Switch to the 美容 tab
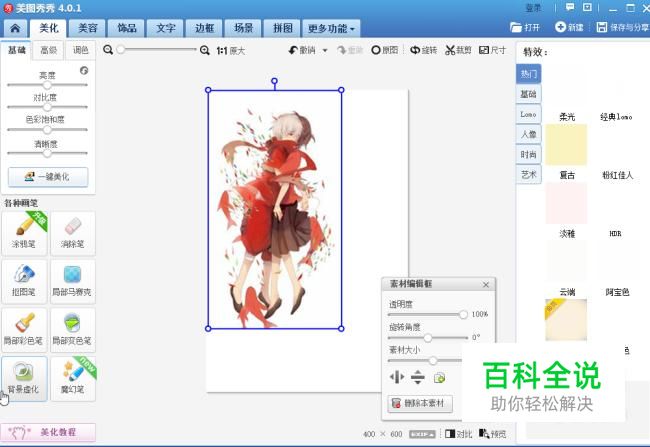Viewport: 650px width, 447px height. pyautogui.click(x=87, y=28)
